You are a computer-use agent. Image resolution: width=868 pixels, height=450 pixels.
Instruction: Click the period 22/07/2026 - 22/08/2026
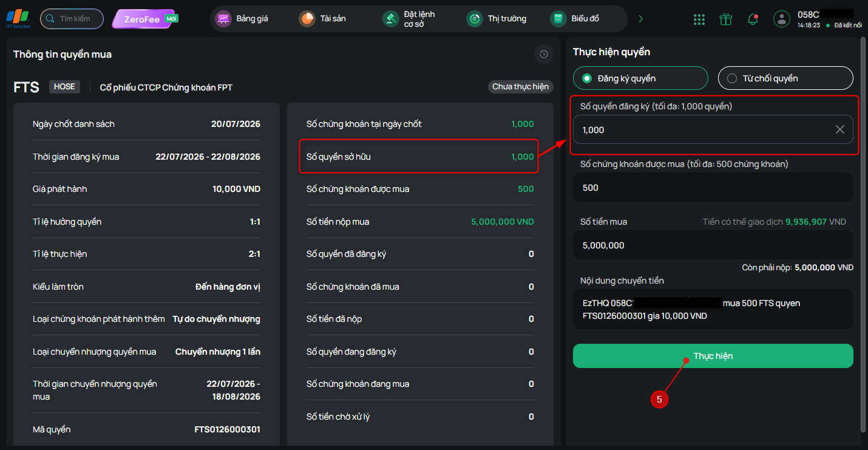[208, 157]
